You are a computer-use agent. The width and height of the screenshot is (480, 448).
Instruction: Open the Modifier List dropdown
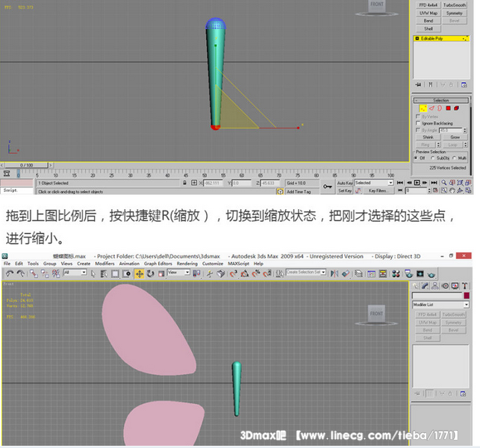click(x=440, y=305)
